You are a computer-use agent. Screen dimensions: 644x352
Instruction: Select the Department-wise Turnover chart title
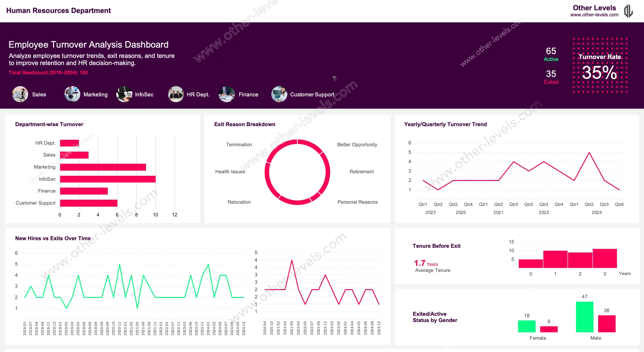point(49,124)
